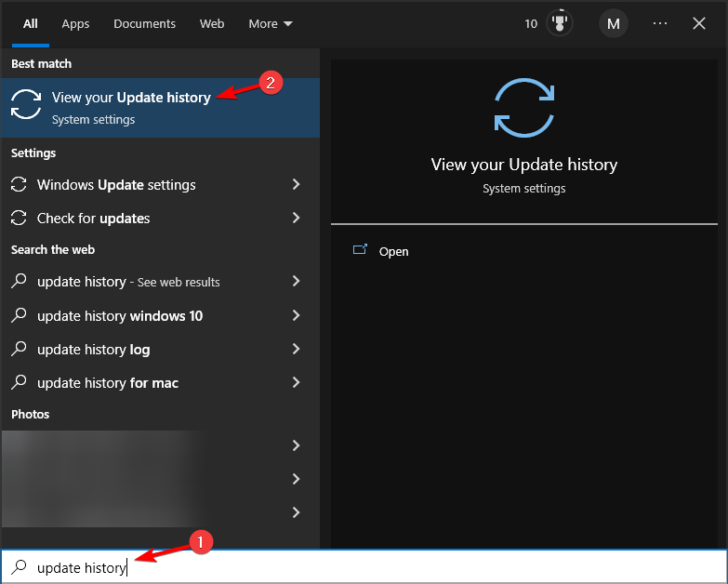Switch to the Documents tab

click(144, 23)
